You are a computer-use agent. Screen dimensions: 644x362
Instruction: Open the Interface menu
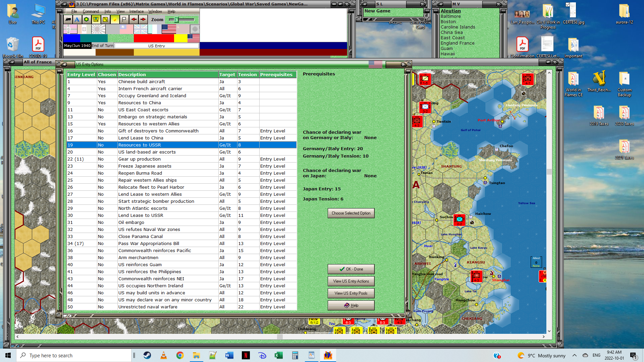137,11
